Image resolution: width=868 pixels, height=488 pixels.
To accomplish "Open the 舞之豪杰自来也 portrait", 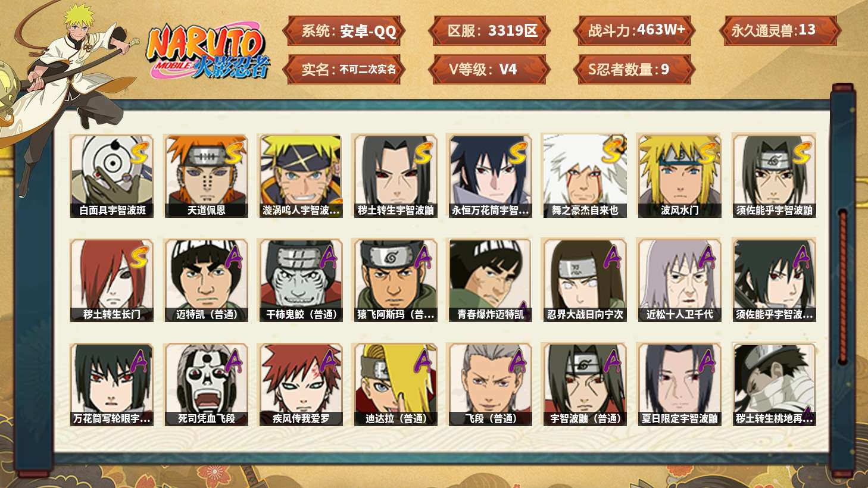I will pyautogui.click(x=585, y=176).
